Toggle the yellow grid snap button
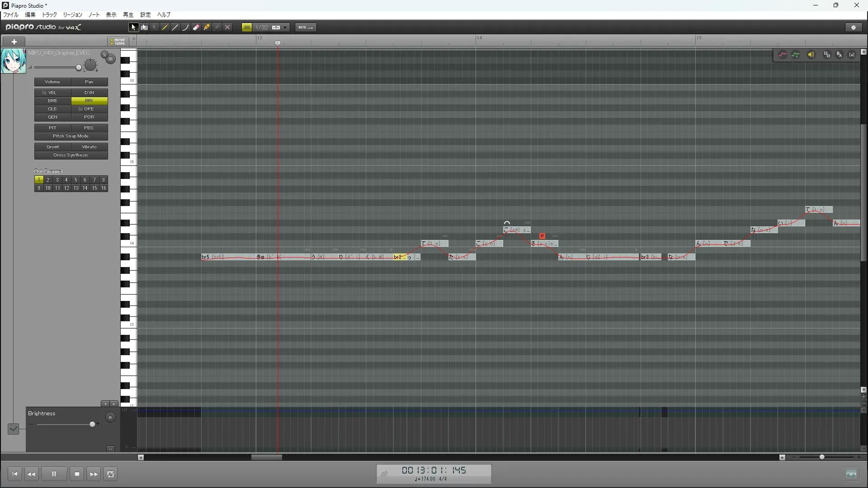This screenshot has width=868, height=488. 247,28
